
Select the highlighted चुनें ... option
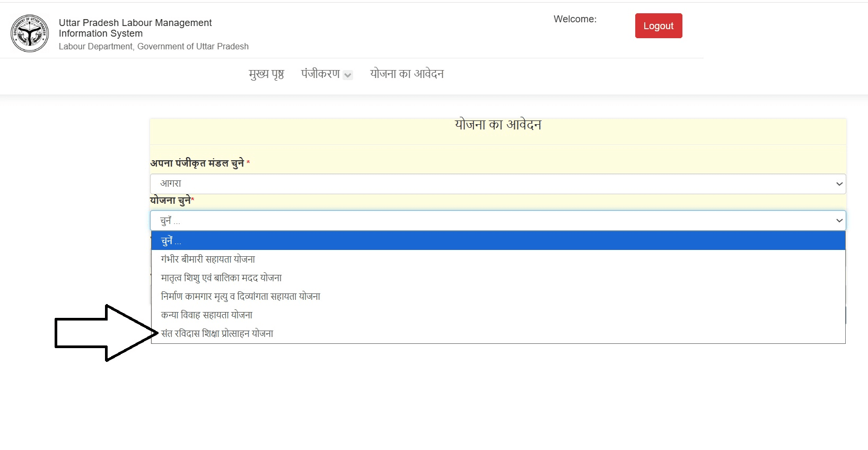click(497, 241)
